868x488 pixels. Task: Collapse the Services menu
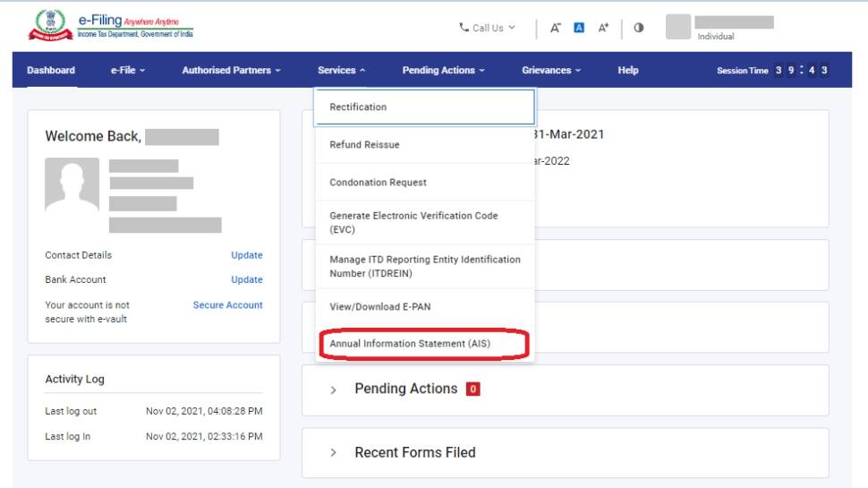coord(342,71)
